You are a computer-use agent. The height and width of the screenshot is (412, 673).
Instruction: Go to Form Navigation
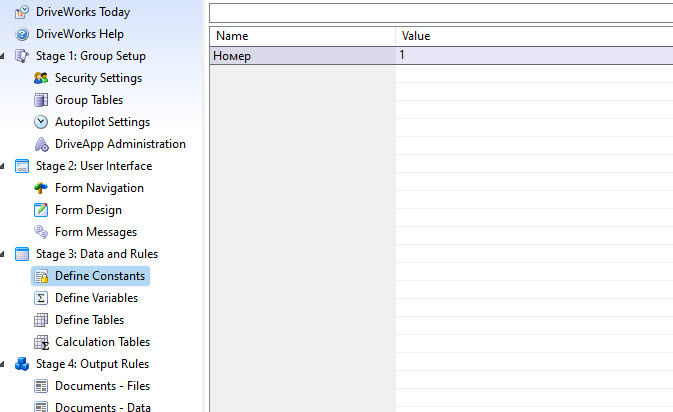(99, 188)
